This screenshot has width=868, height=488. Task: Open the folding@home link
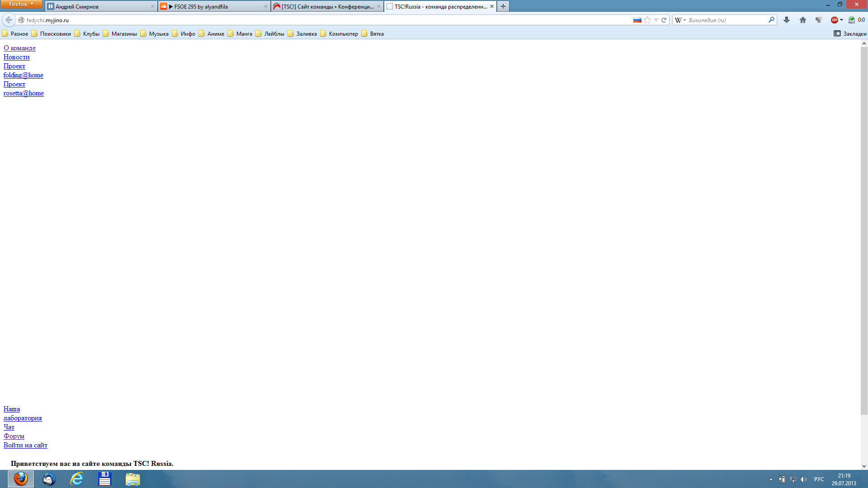click(24, 75)
